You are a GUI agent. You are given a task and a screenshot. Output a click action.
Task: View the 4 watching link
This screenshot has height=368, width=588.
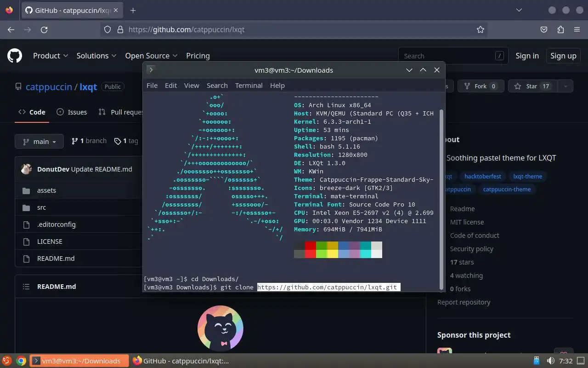point(466,276)
